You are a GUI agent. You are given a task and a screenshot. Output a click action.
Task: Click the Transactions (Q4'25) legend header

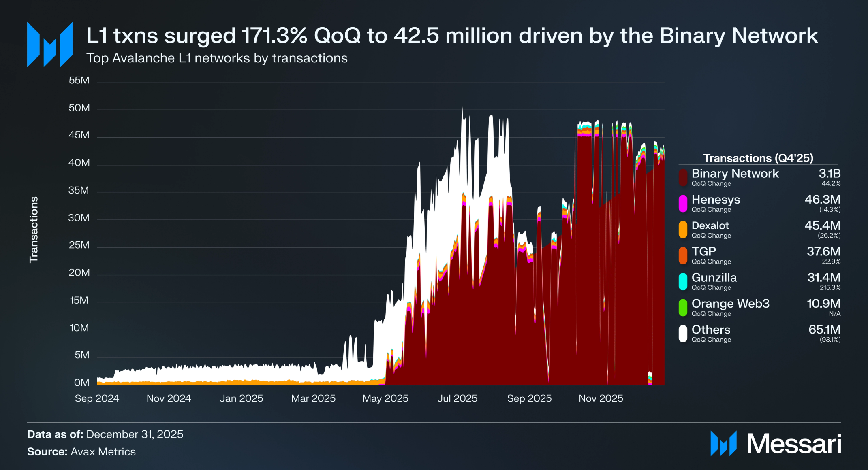click(x=758, y=158)
